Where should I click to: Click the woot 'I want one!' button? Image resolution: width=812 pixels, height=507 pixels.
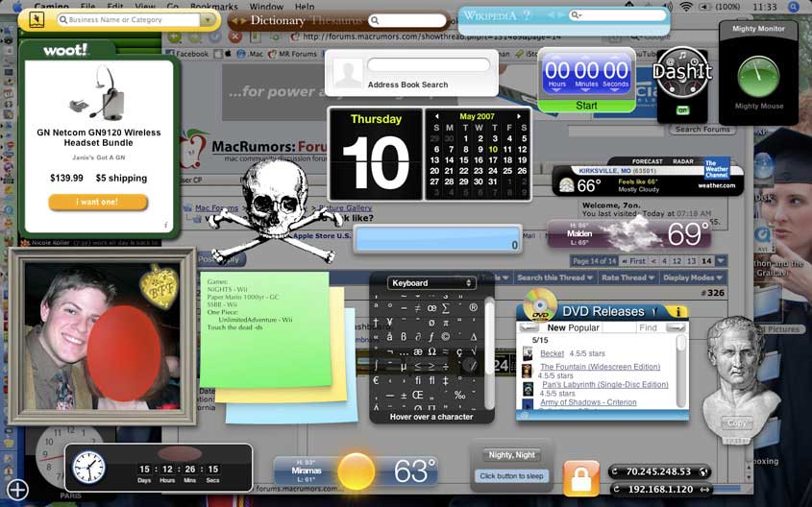coord(98,202)
